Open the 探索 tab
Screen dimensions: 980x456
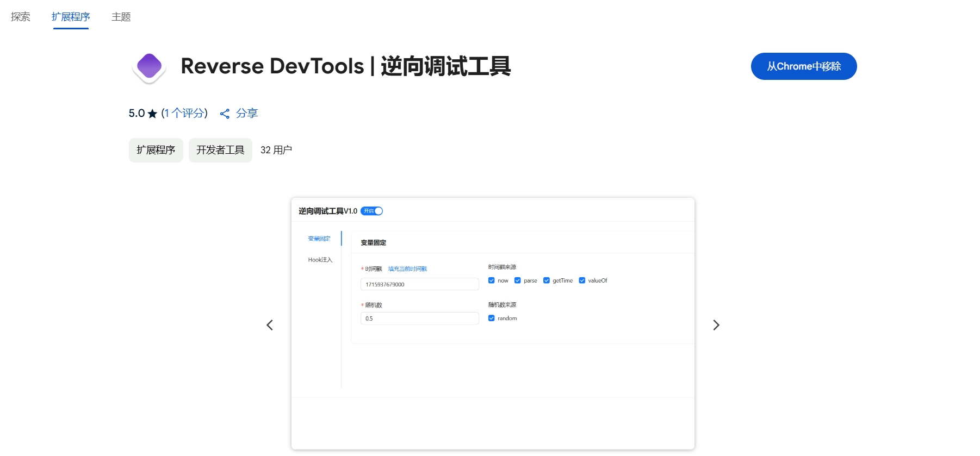coord(21,17)
